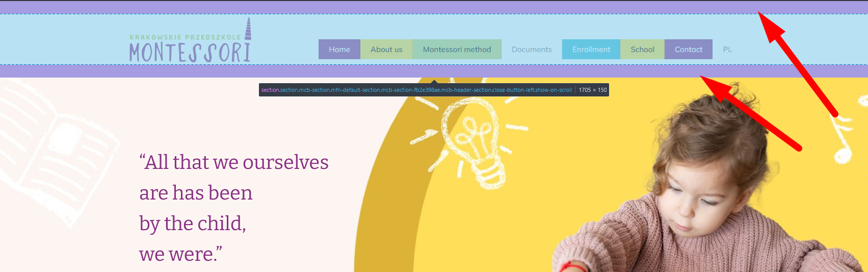Image resolution: width=868 pixels, height=272 pixels.
Task: Open the Contact page
Action: (689, 50)
